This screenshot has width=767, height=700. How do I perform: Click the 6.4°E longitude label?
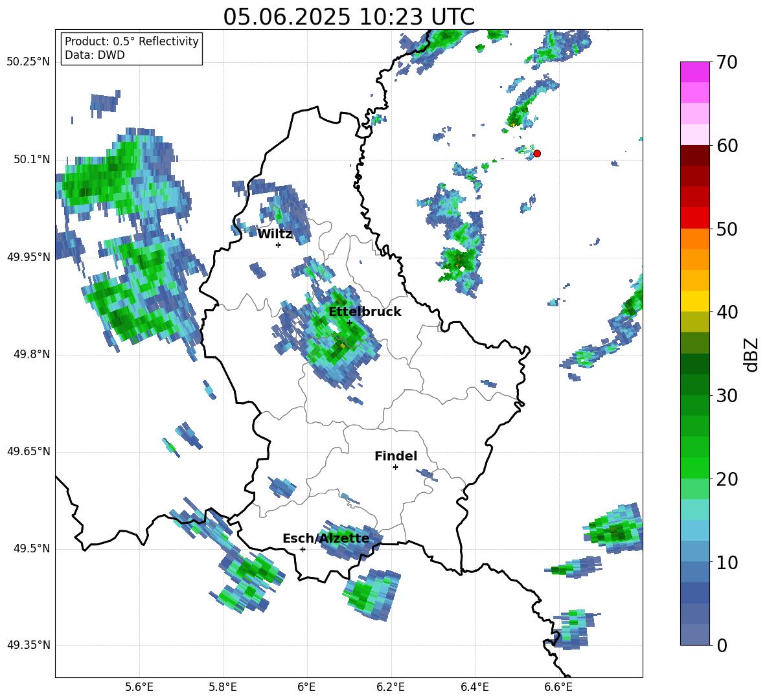tap(474, 687)
